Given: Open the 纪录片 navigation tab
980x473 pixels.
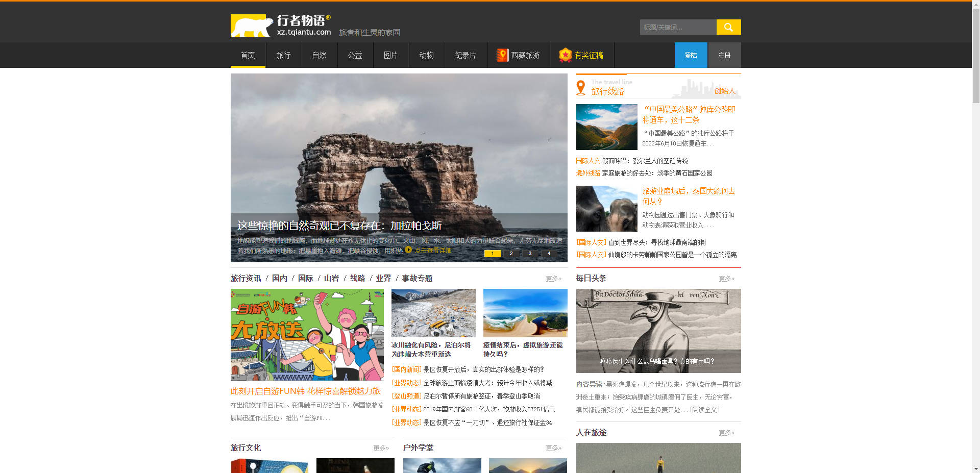Looking at the screenshot, I should click(465, 55).
